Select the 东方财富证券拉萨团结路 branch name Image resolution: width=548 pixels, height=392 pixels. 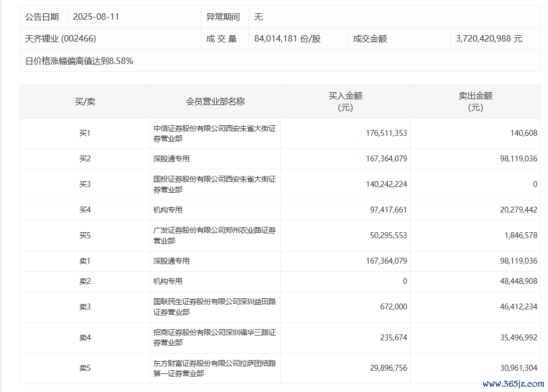click(x=215, y=368)
